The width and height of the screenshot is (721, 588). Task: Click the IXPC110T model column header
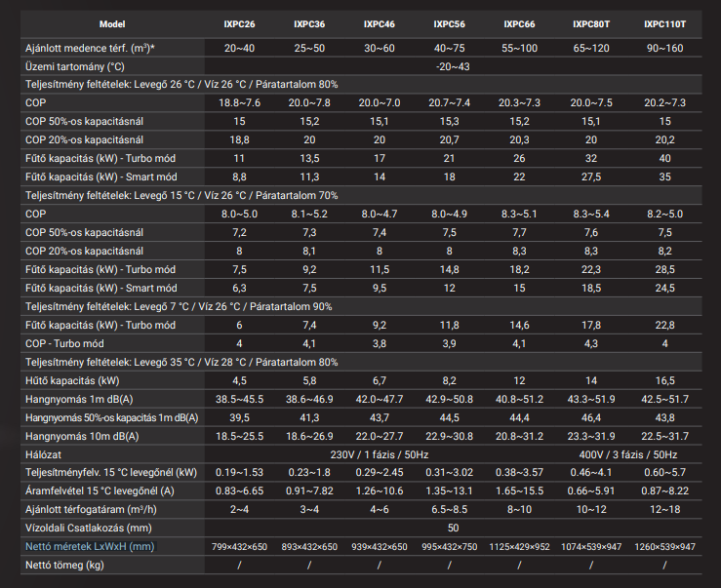pos(663,22)
